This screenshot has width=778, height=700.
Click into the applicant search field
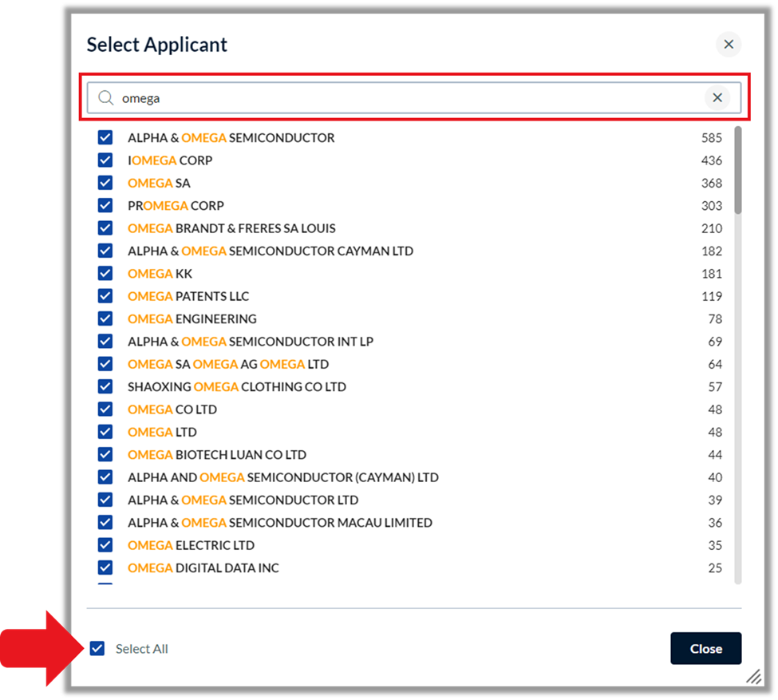point(414,98)
